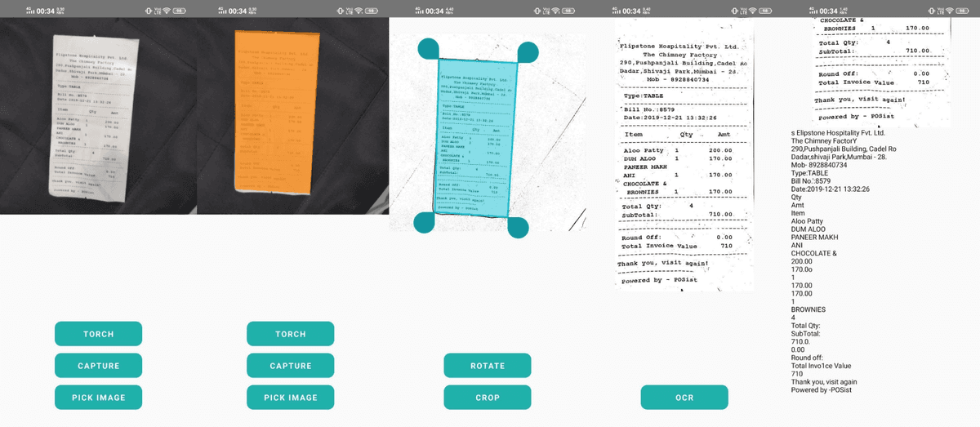Tap the Wi-Fi icon on the plain camera screen

[x=166, y=11]
